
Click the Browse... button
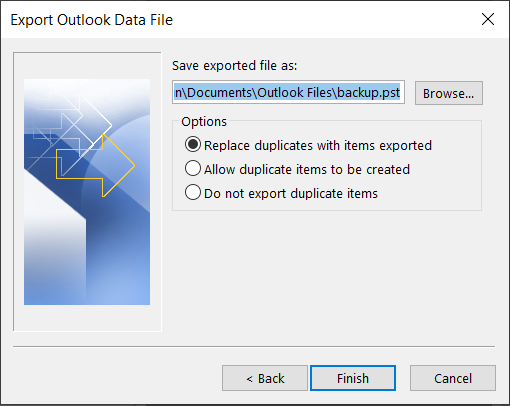tap(449, 93)
